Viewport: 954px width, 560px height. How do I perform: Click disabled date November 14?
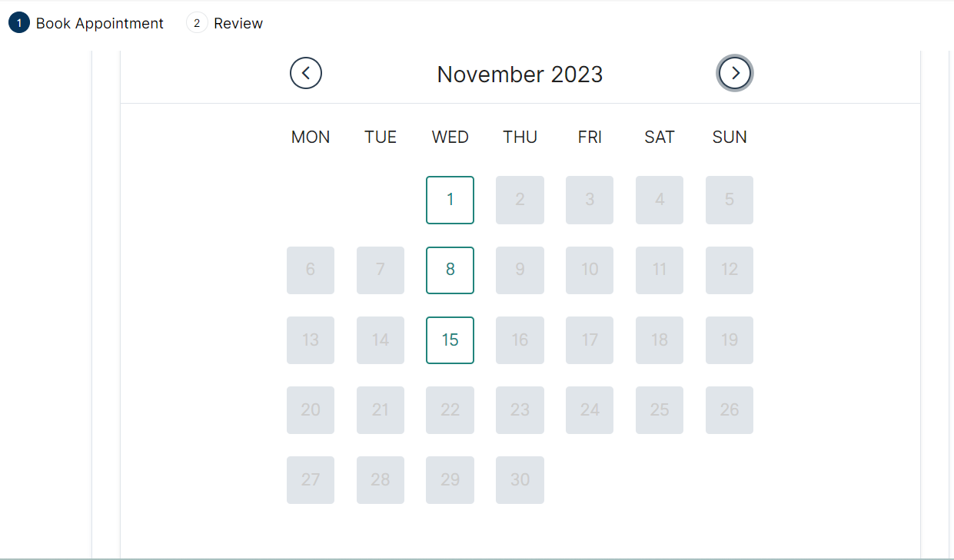[381, 340]
